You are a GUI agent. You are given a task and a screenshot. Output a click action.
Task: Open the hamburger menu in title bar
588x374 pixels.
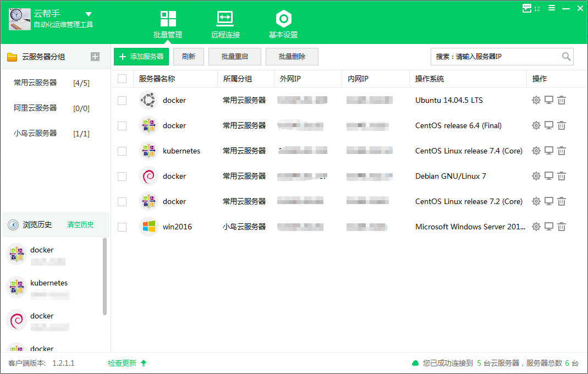552,8
